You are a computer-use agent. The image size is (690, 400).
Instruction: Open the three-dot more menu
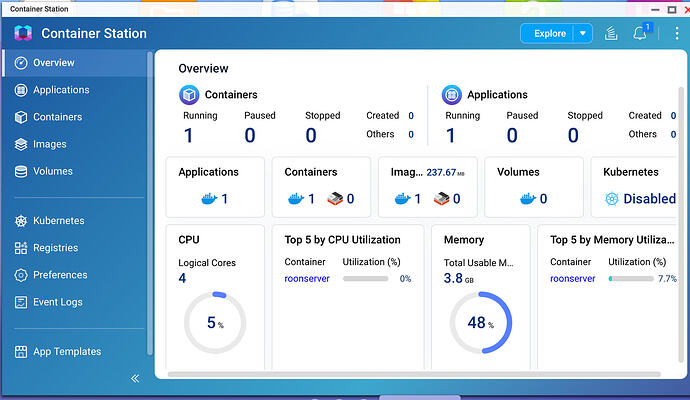677,33
